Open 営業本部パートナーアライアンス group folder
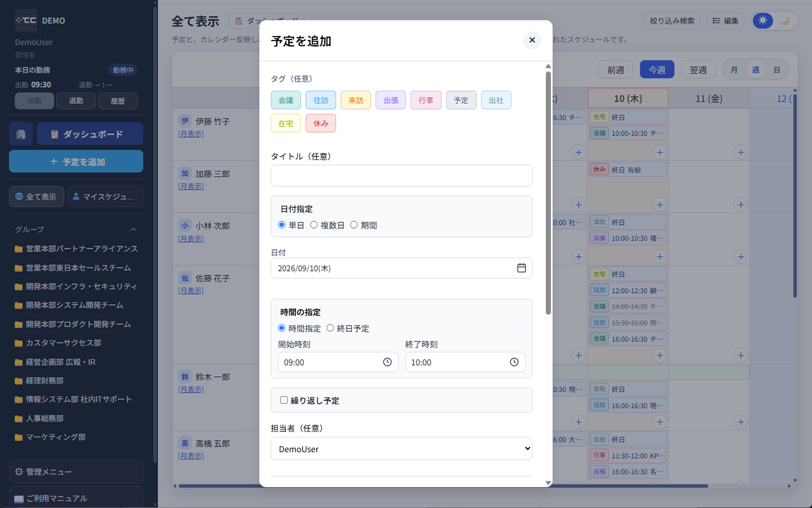The height and width of the screenshot is (508, 812). point(76,249)
